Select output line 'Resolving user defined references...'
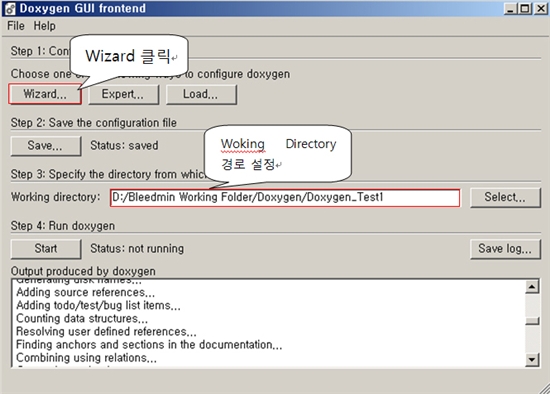 pyautogui.click(x=106, y=332)
